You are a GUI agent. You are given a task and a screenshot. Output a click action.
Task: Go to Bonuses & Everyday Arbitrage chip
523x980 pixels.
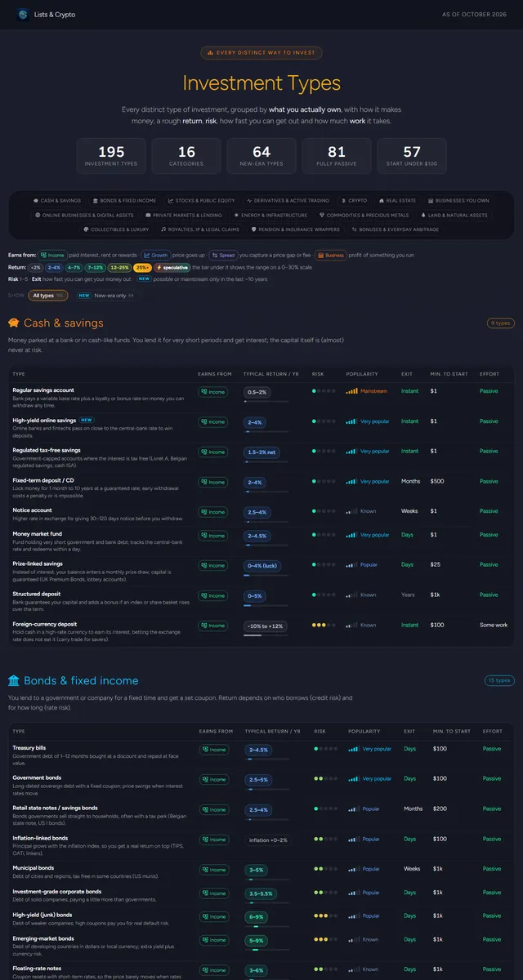pyautogui.click(x=395, y=229)
